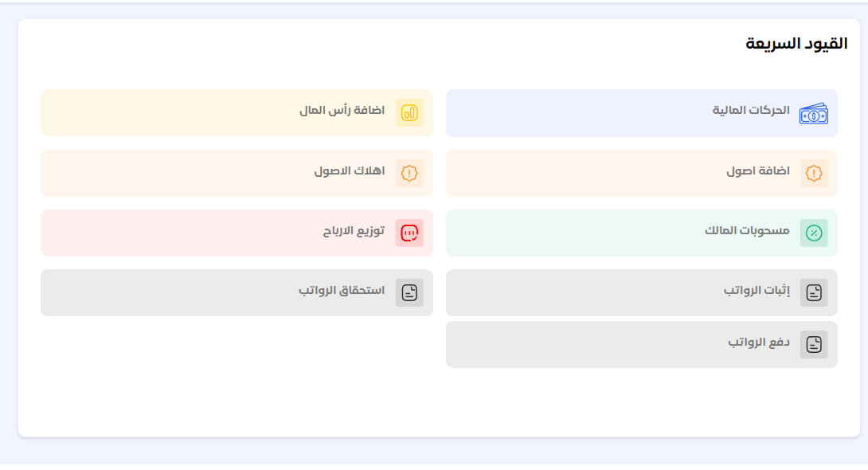Click the money bills icon for الحركات المالية
Screen dimensions: 868x470
813,114
